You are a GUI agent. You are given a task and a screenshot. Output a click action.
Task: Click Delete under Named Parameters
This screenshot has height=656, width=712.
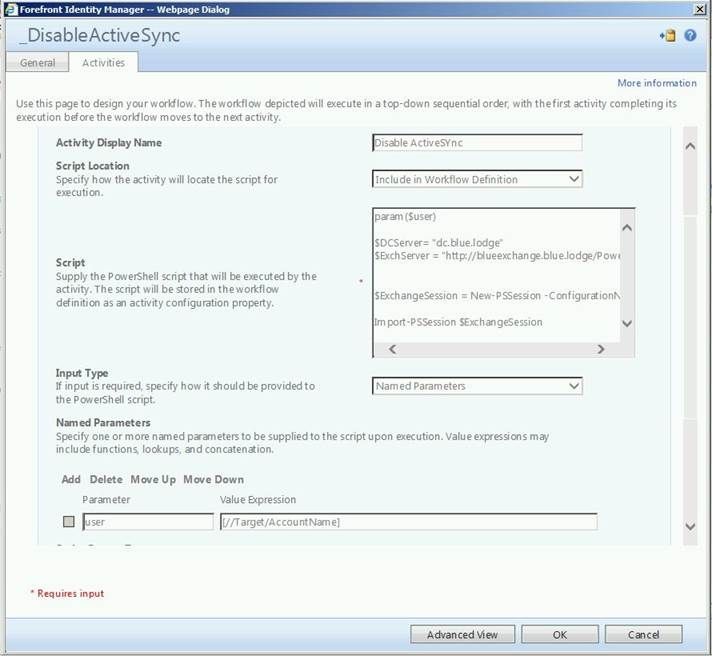coord(106,479)
